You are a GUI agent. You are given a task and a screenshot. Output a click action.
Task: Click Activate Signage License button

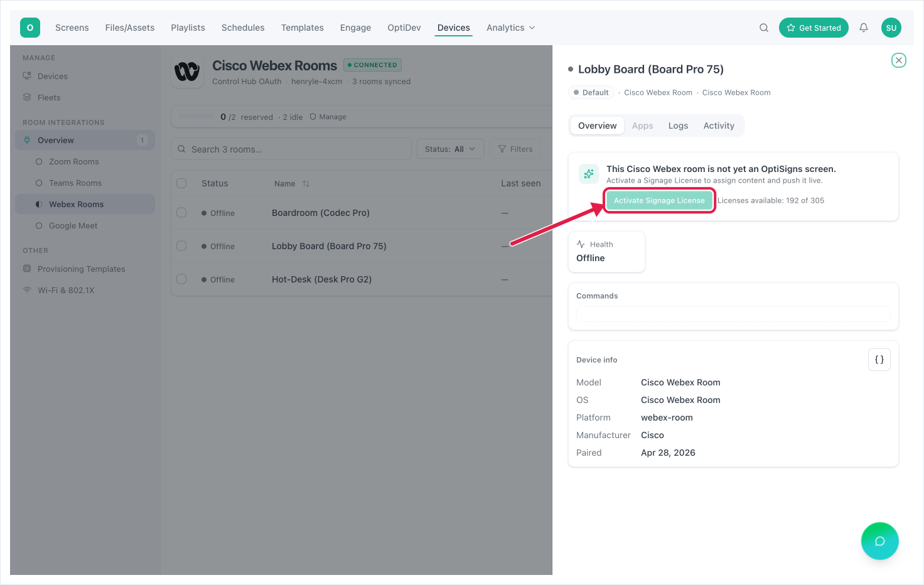(659, 200)
